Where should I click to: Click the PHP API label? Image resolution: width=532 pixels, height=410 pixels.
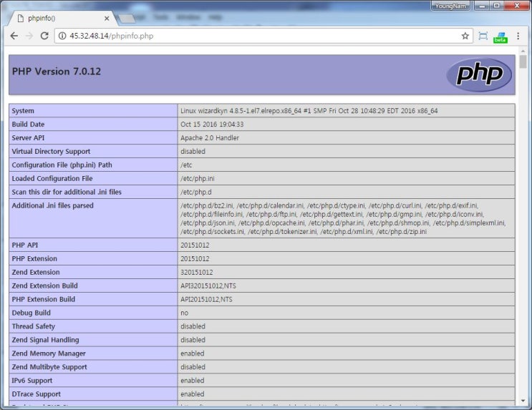25,245
